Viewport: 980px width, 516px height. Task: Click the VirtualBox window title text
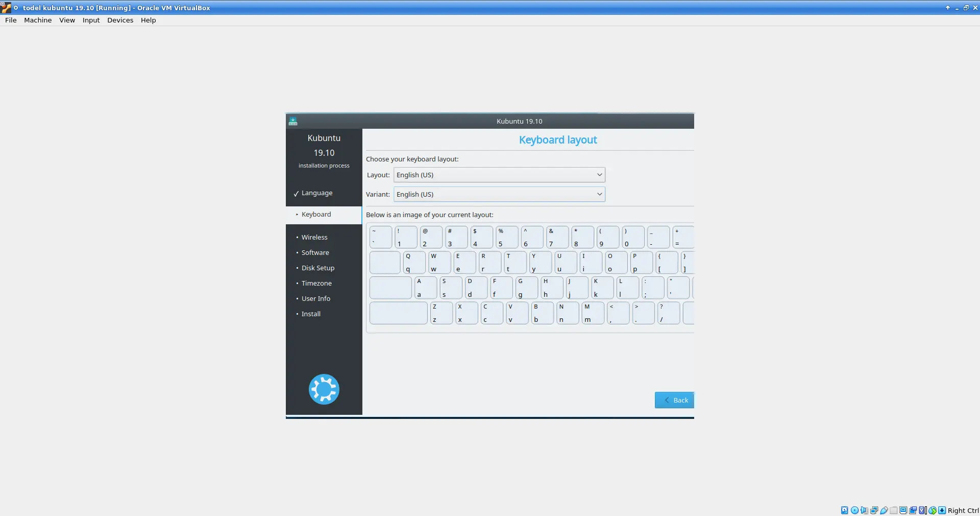(116, 8)
